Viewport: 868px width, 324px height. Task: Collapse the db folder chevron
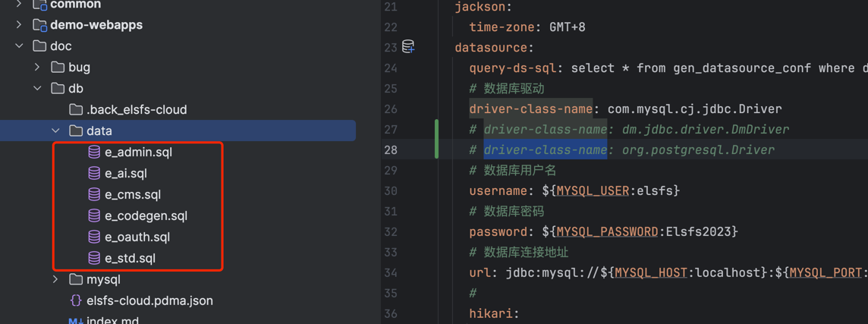coord(38,88)
